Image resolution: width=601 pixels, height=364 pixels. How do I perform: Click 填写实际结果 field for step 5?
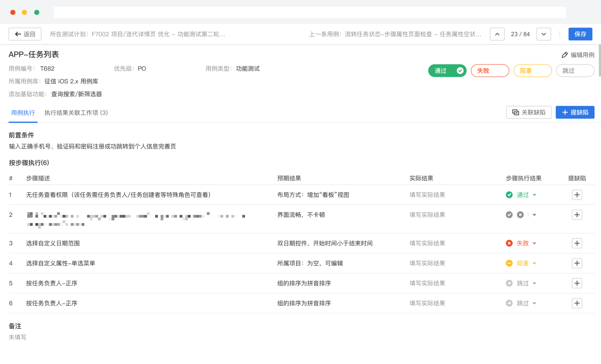click(427, 283)
